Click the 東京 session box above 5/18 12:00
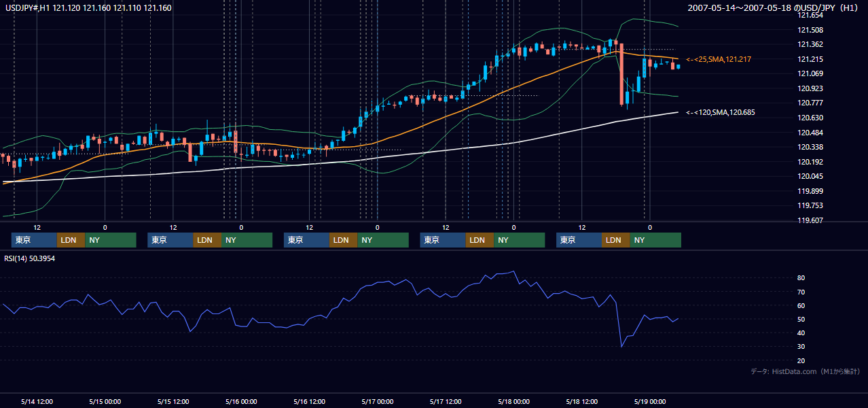 point(579,240)
